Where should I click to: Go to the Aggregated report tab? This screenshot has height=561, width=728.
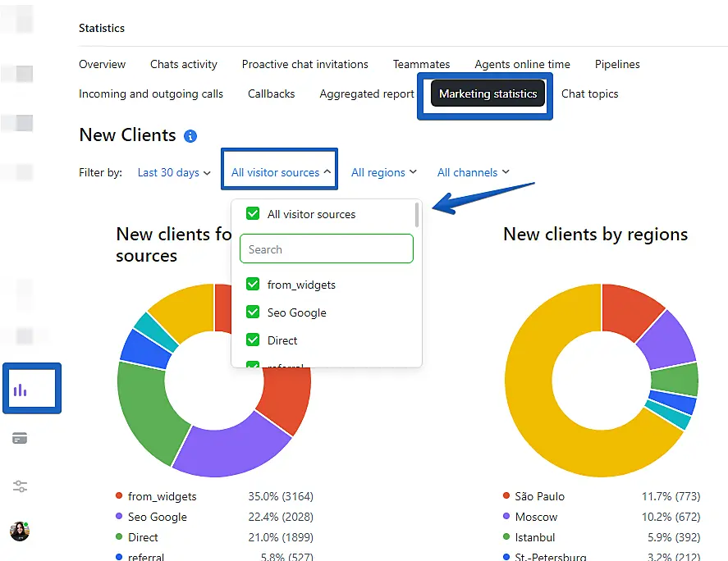click(367, 93)
